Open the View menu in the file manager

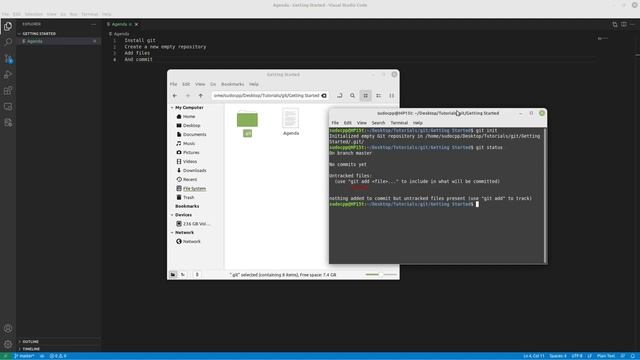tap(200, 84)
